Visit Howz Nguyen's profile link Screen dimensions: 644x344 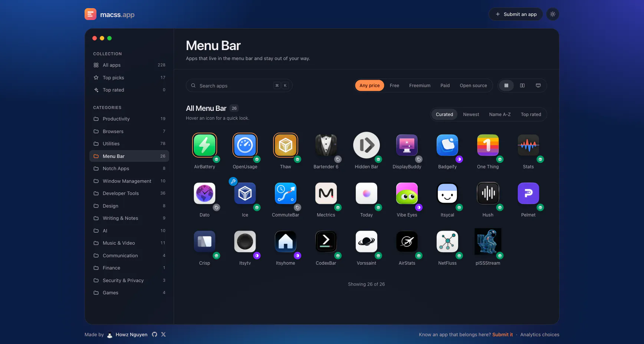(127, 335)
